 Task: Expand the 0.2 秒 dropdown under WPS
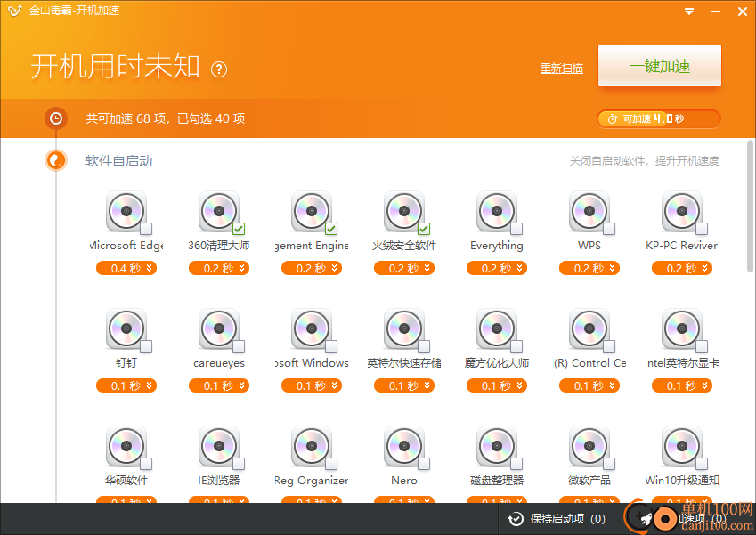pos(589,268)
